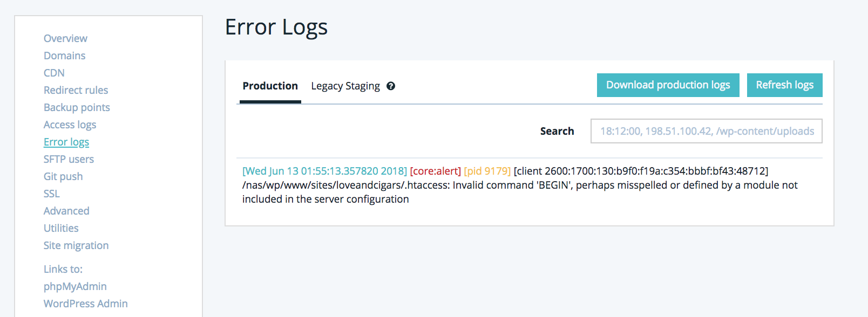Open the WordPress Admin link
Image resolution: width=868 pixels, height=317 pixels.
[85, 304]
